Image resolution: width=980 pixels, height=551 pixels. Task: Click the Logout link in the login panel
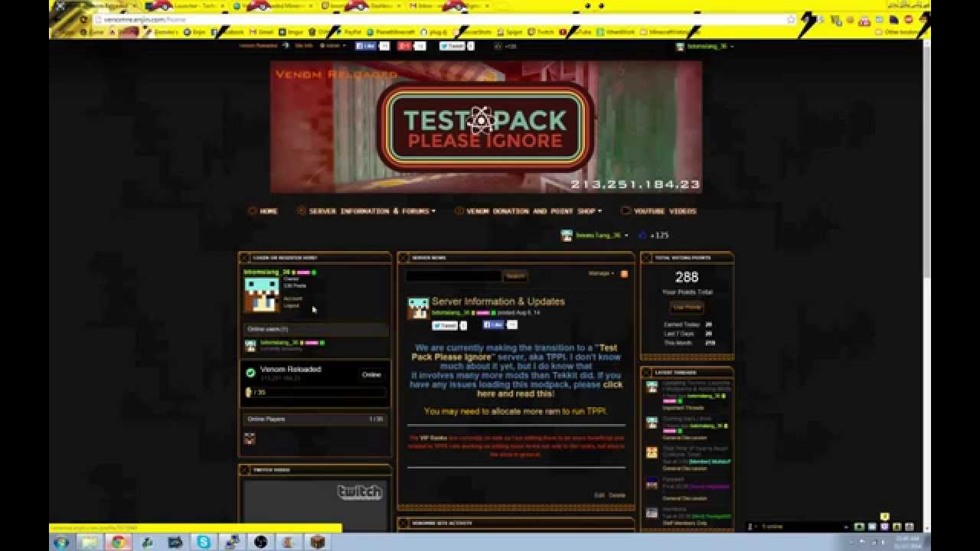click(292, 306)
